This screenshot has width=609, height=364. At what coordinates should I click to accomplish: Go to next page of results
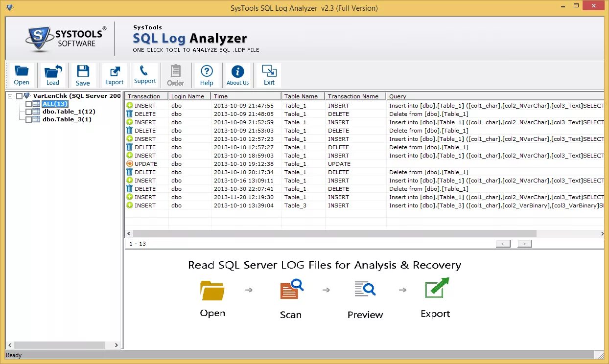coord(524,244)
